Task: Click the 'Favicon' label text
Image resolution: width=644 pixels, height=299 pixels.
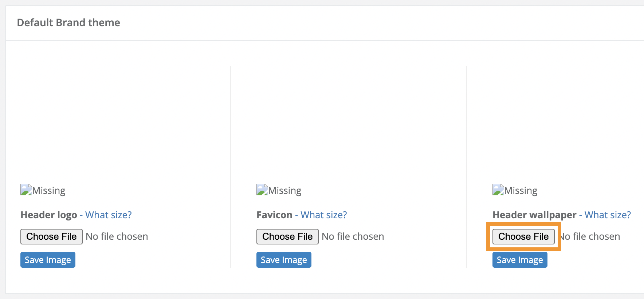Action: pos(274,215)
